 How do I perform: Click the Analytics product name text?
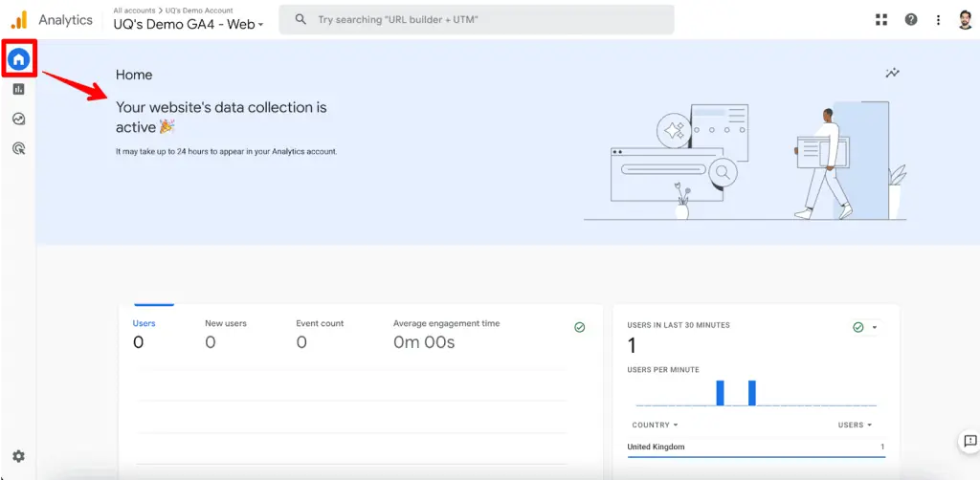point(66,20)
